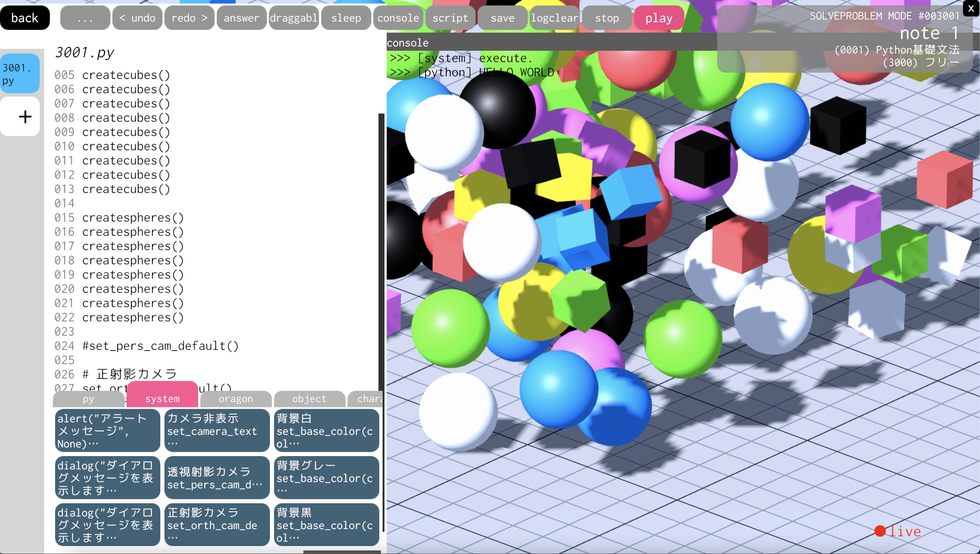Image resolution: width=980 pixels, height=554 pixels.
Task: Select the 3001.py file tab
Action: (20, 74)
